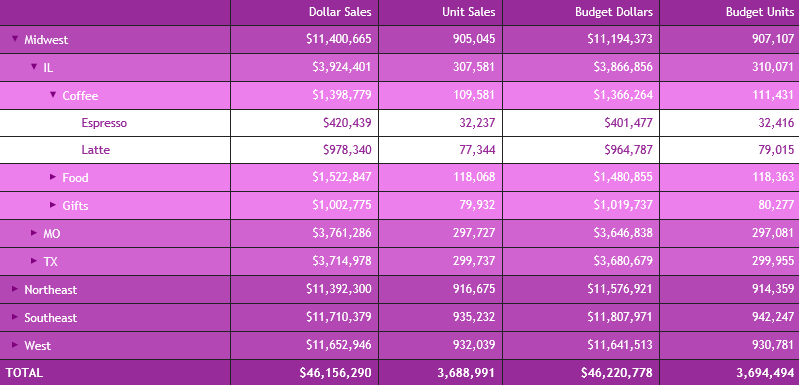Expand the Food category row

click(x=53, y=177)
